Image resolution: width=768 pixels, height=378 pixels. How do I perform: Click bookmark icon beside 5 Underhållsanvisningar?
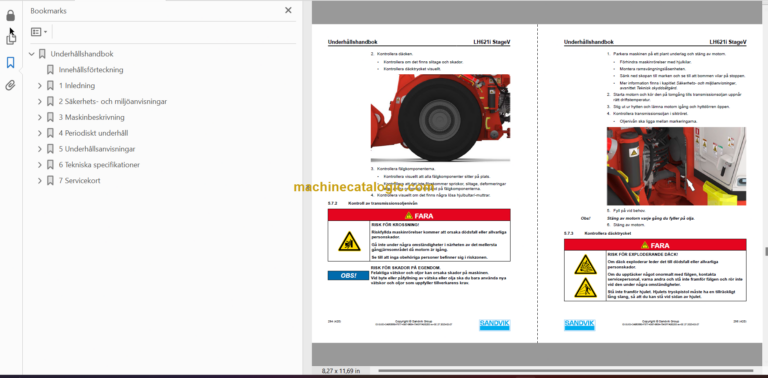tap(50, 149)
